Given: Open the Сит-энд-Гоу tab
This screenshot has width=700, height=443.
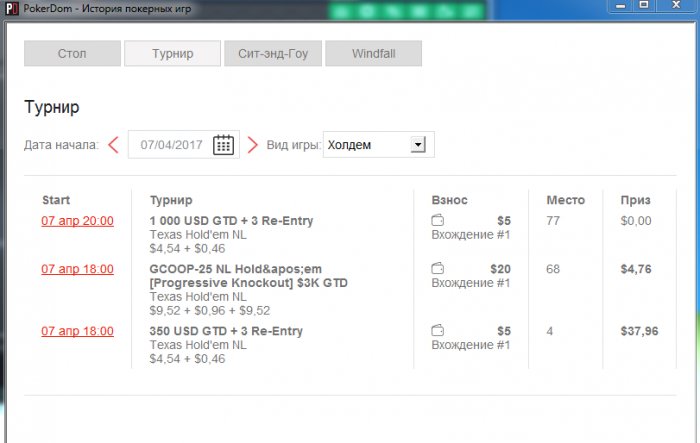Looking at the screenshot, I should point(273,54).
